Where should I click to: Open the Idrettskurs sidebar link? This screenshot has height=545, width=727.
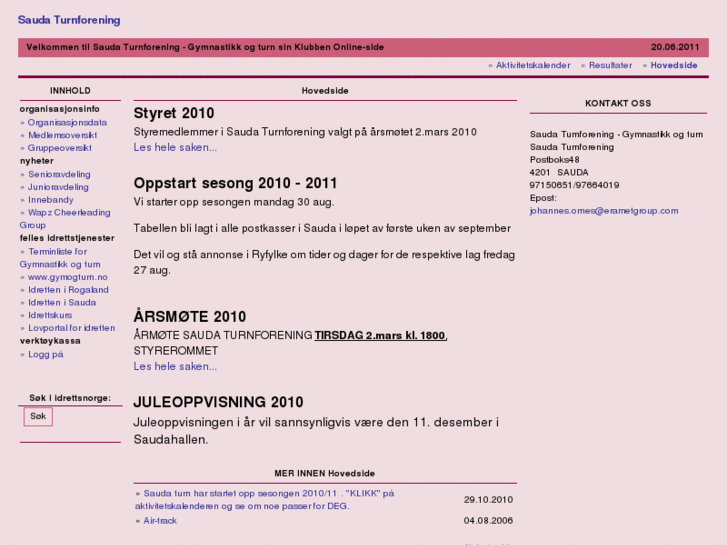point(50,315)
